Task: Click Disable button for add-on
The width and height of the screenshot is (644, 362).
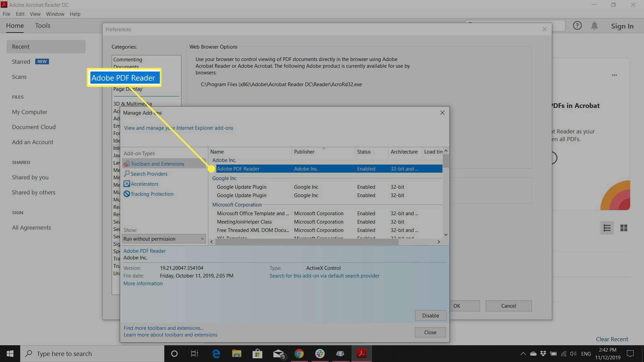Action: click(430, 315)
